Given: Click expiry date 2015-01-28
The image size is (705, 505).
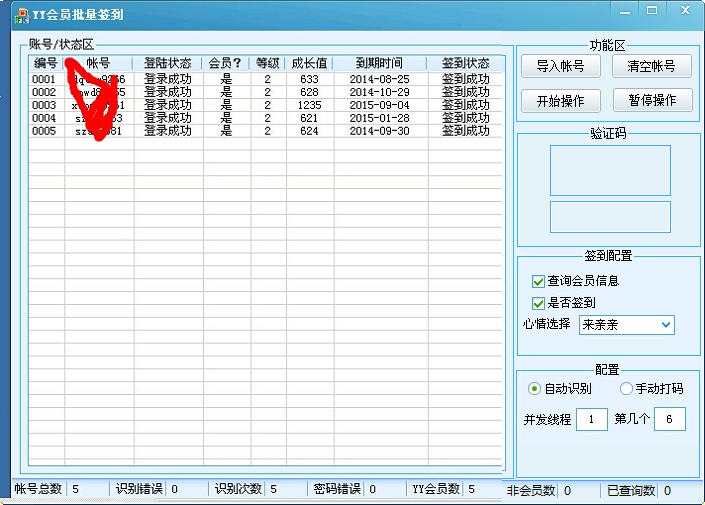Looking at the screenshot, I should tap(379, 119).
